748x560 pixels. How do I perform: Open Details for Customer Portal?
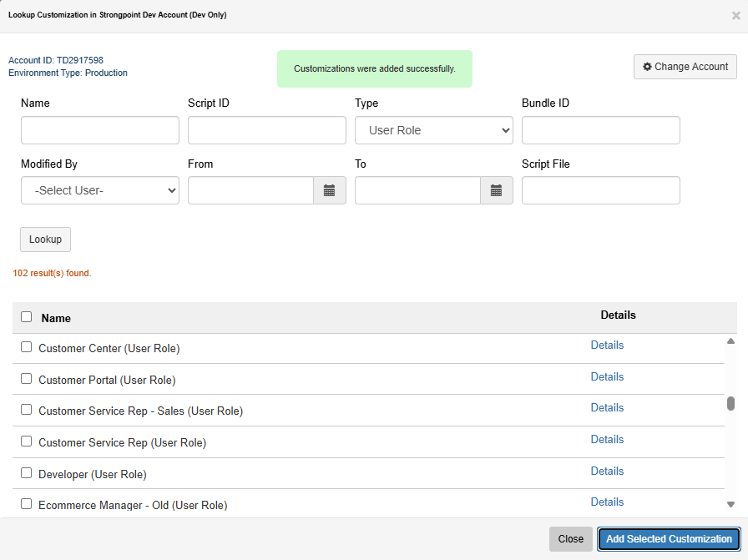click(607, 376)
